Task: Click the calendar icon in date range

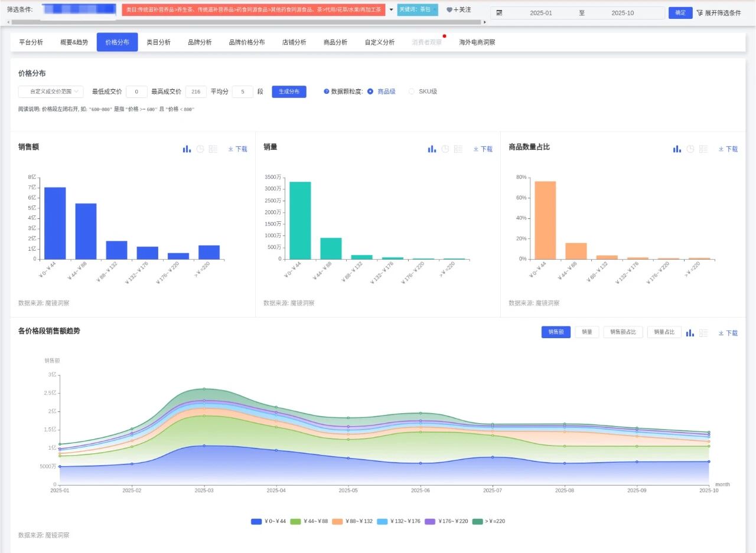Action: pos(499,13)
